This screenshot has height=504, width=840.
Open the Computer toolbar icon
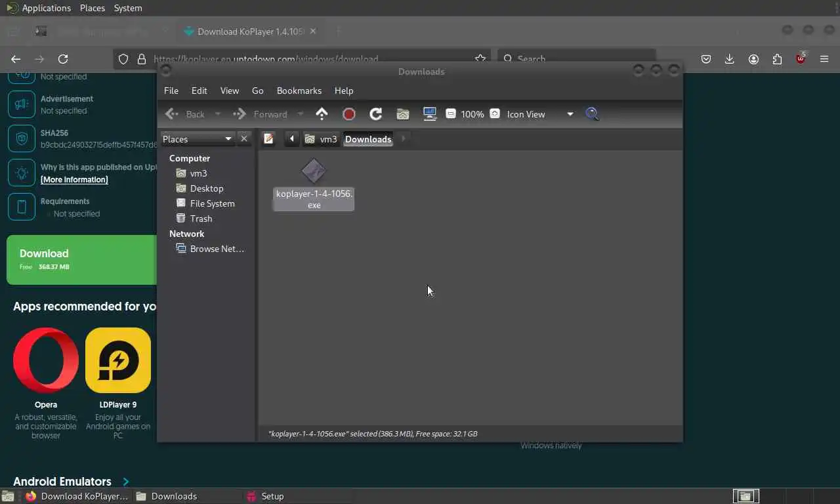tap(430, 114)
